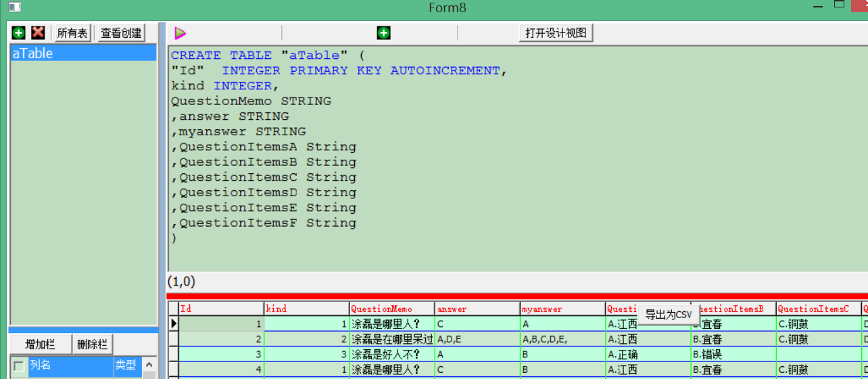The image size is (868, 379).
Task: Click the Id column header in the grid
Action: 221,309
